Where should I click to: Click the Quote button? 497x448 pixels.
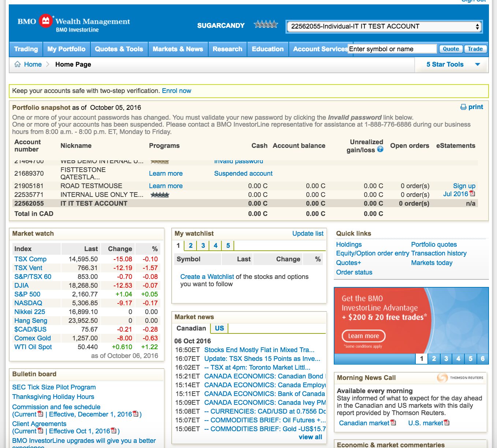pyautogui.click(x=451, y=49)
